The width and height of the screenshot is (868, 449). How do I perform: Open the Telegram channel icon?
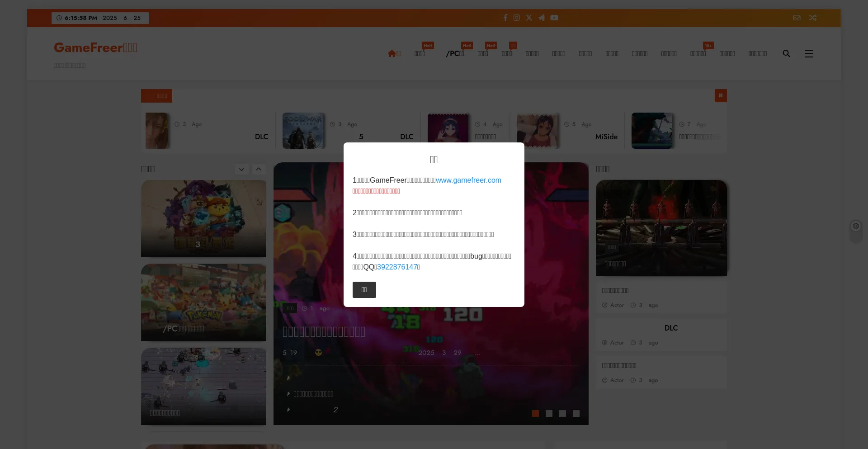pyautogui.click(x=541, y=18)
